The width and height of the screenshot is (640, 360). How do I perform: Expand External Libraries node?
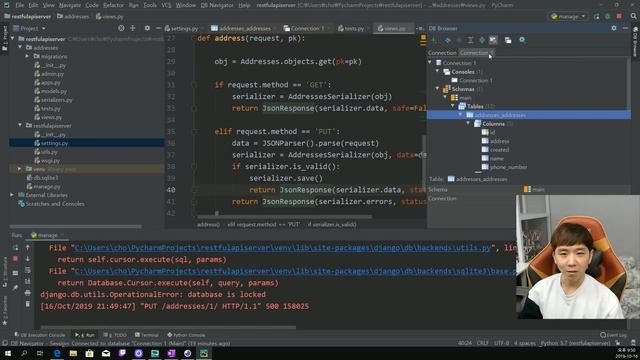(x=12, y=195)
